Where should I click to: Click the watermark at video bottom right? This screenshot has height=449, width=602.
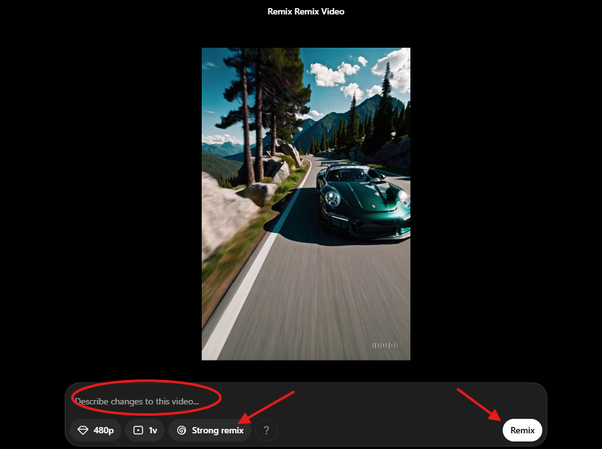tap(385, 345)
